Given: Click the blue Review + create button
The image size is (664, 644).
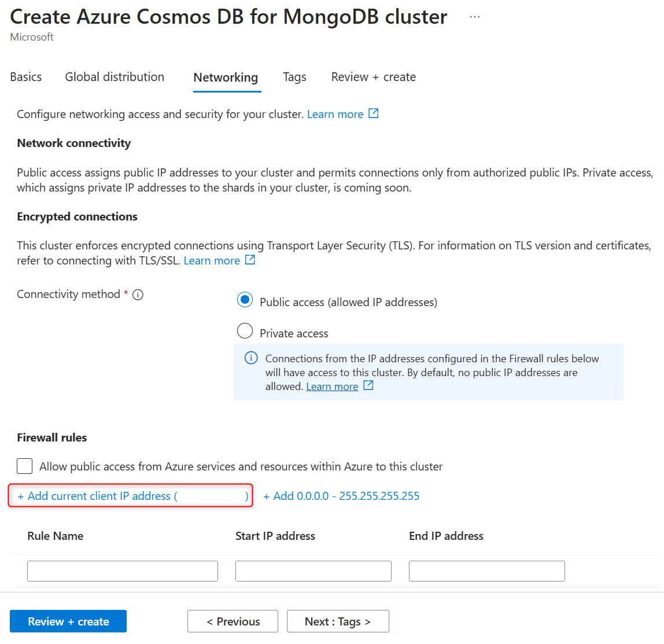Looking at the screenshot, I should 68,621.
